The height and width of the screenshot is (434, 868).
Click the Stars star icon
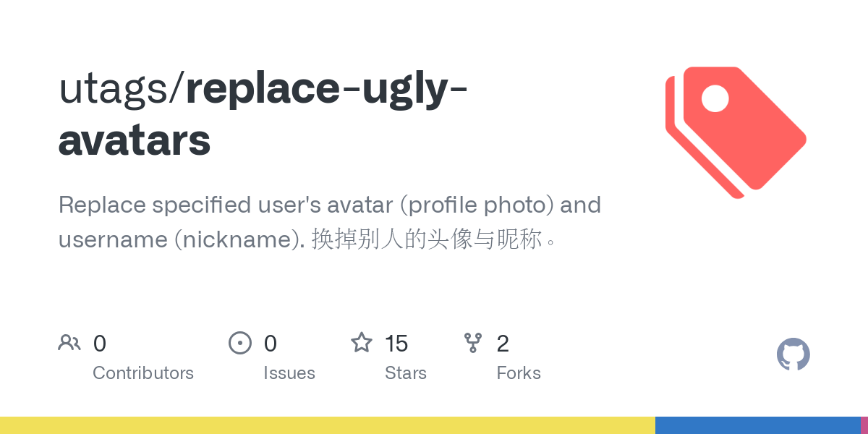362,342
